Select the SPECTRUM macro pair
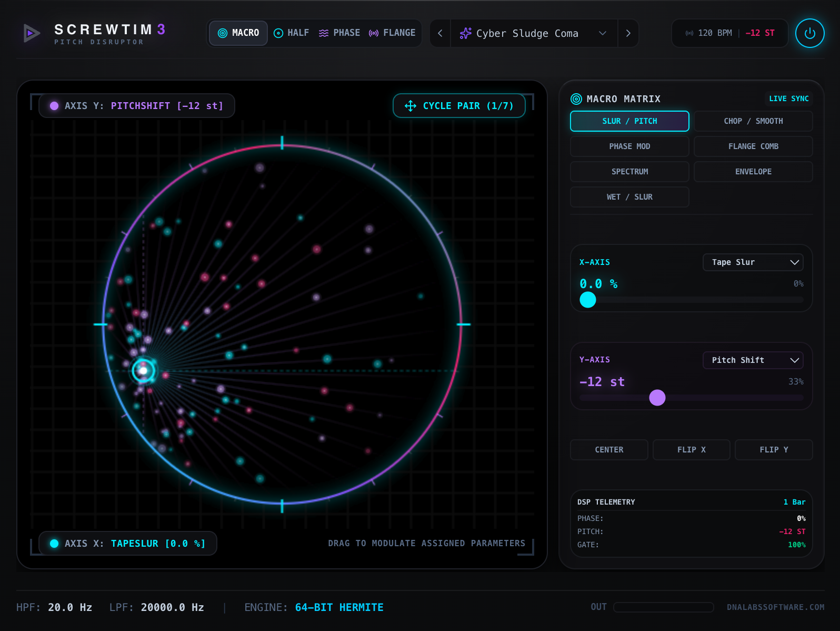Viewport: 840px width, 631px height. [x=629, y=172]
